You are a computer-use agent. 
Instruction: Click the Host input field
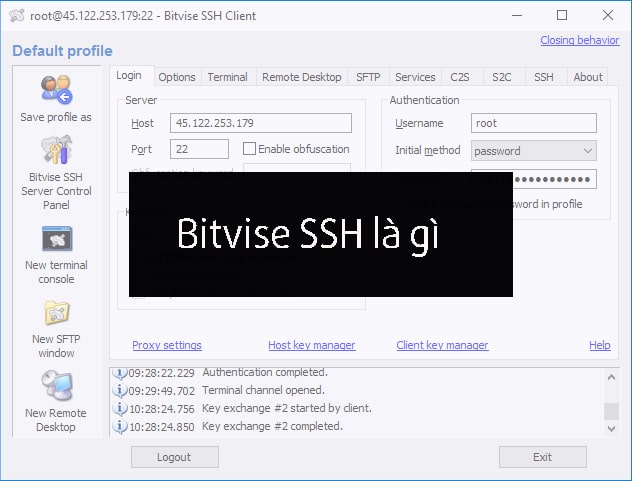click(261, 123)
